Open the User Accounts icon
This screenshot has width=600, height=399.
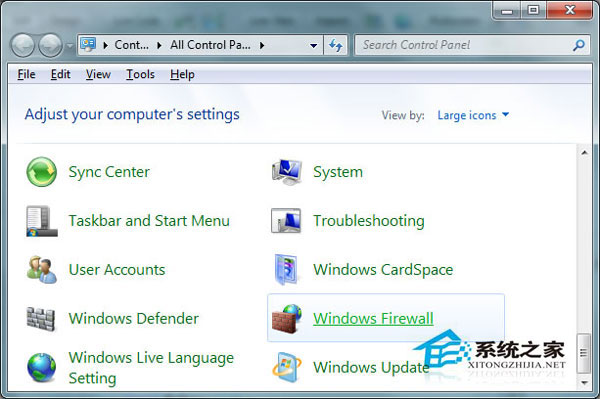tap(42, 270)
